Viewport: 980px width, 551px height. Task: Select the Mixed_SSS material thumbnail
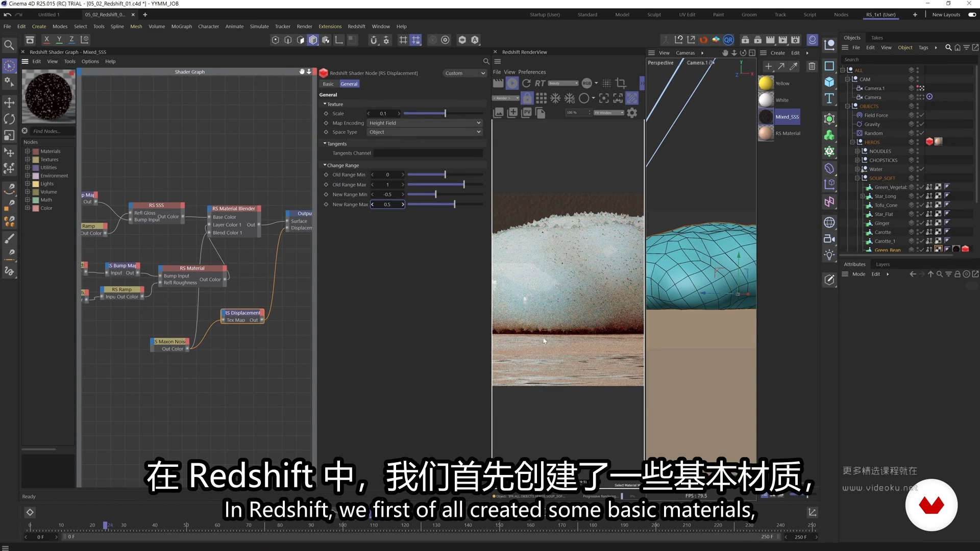pos(766,116)
